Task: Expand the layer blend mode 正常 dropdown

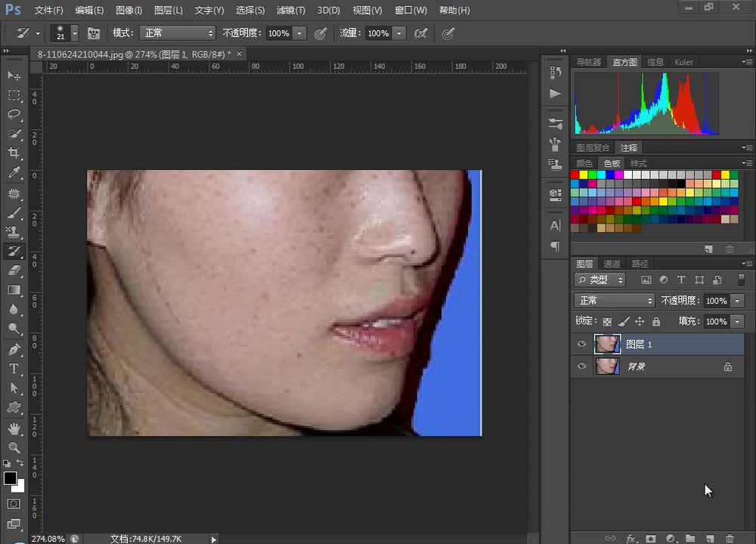Action: click(614, 301)
